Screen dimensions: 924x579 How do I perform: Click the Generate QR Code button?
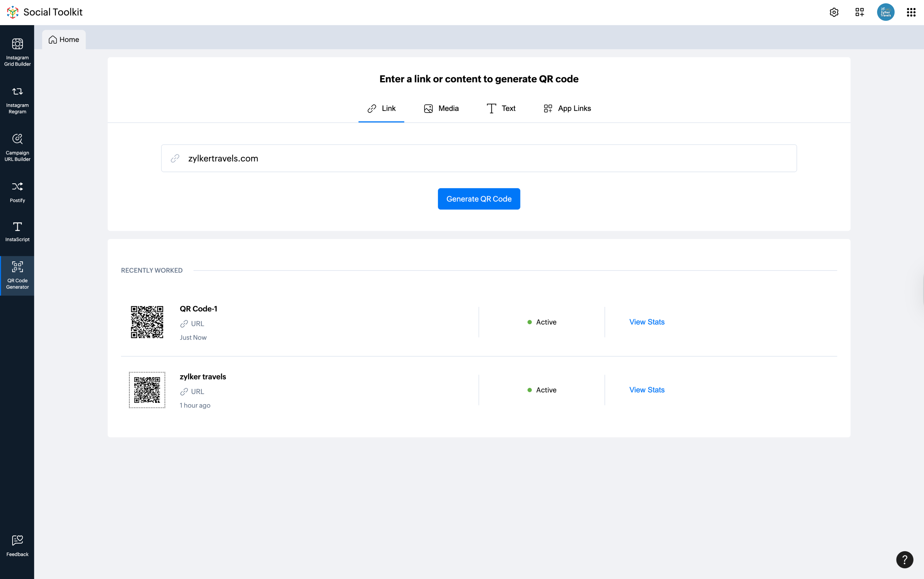point(479,199)
